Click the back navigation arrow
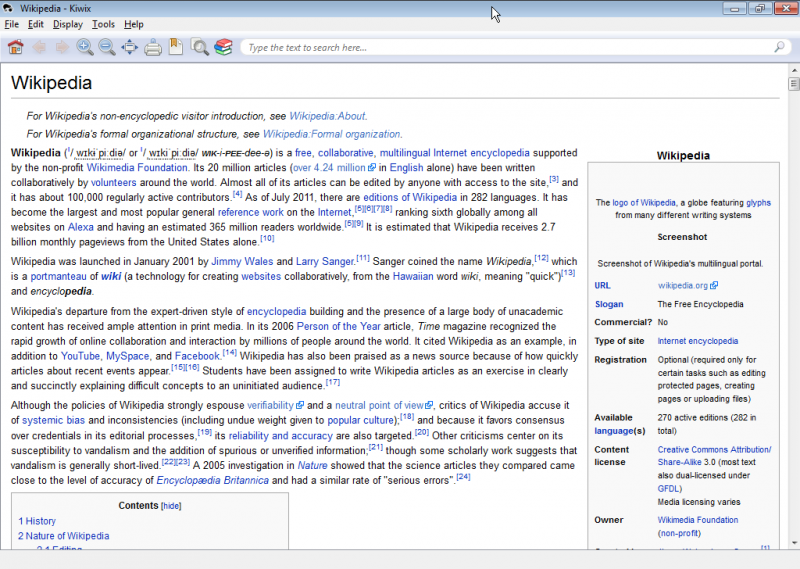 coord(39,47)
